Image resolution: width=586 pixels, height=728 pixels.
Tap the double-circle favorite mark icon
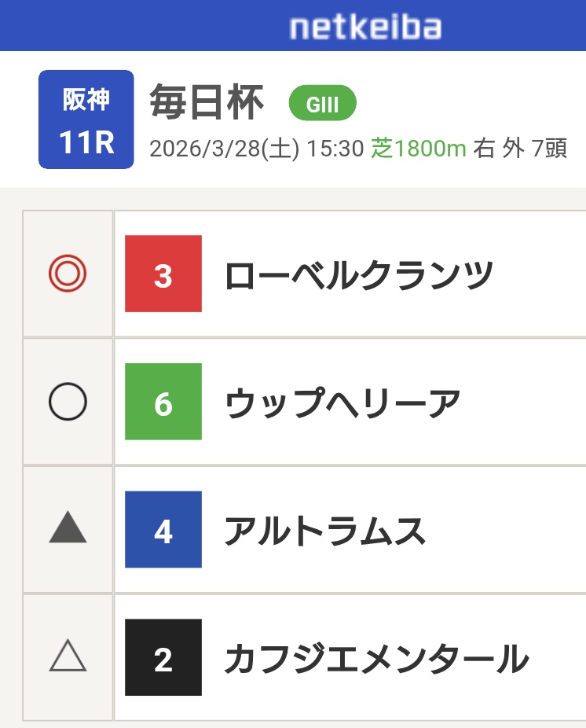coord(68,274)
